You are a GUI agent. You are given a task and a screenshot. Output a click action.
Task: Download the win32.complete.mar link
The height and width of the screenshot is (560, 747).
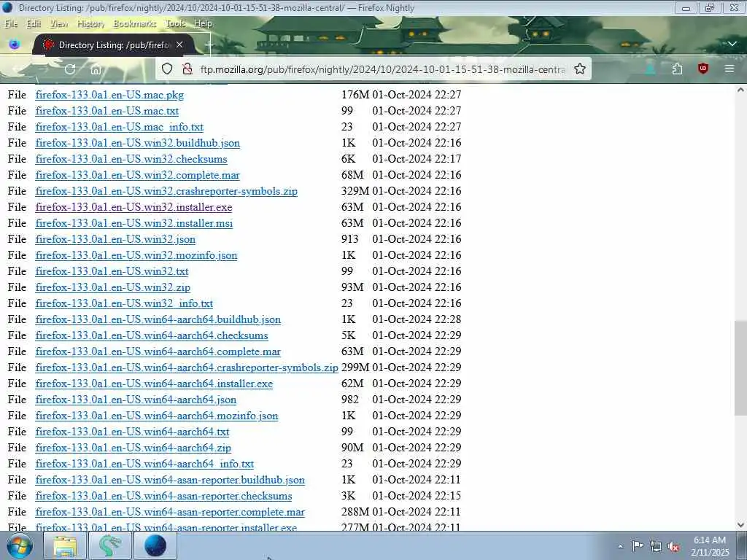(137, 175)
